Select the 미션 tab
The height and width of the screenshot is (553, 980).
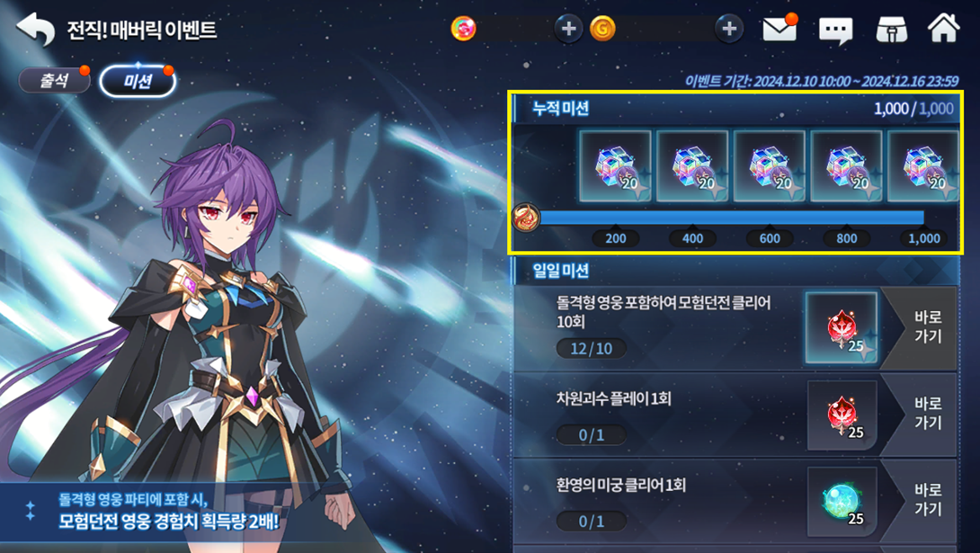[x=138, y=81]
